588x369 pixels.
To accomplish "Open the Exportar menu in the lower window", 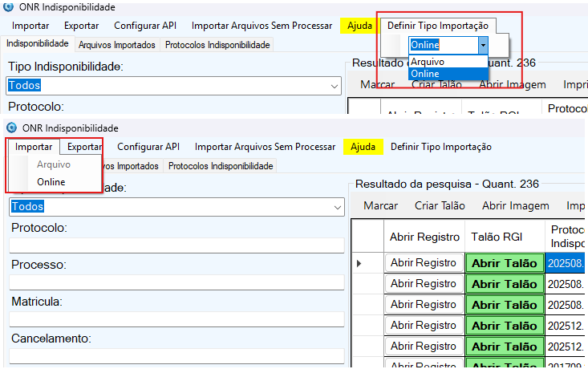I will tap(84, 147).
